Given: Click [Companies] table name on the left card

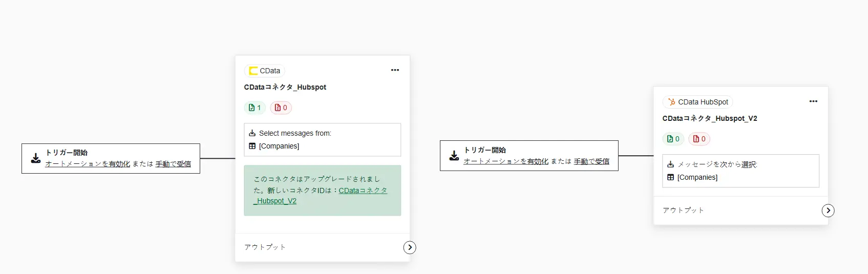Looking at the screenshot, I should point(279,146).
